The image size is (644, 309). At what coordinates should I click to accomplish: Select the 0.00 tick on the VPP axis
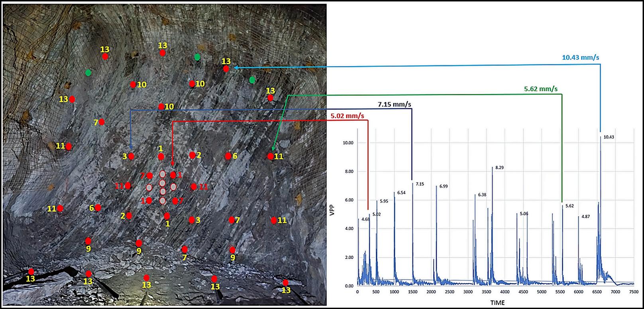[349, 286]
